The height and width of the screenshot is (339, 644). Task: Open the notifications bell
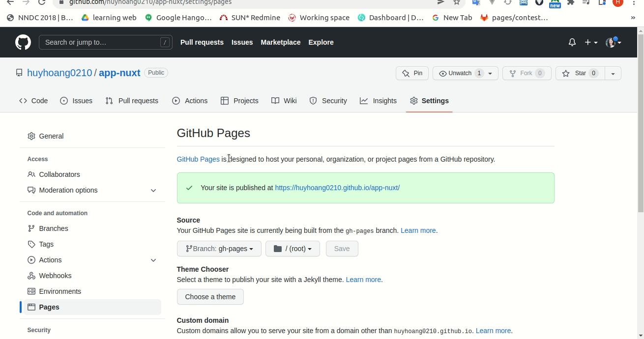(x=572, y=42)
